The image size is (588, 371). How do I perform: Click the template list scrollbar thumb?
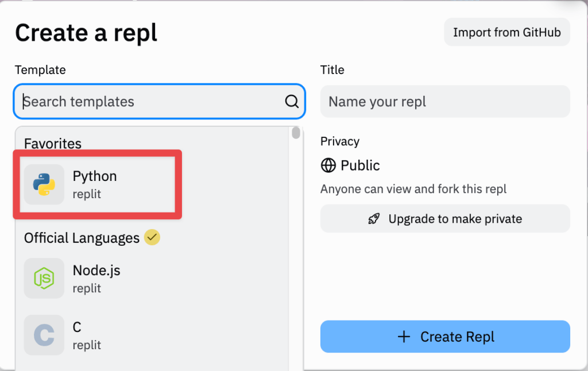click(x=296, y=133)
